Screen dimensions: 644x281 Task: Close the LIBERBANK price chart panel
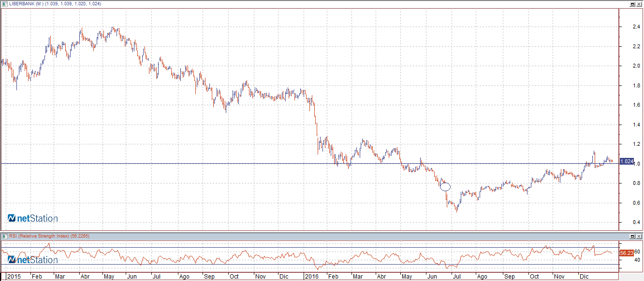pos(639,3)
